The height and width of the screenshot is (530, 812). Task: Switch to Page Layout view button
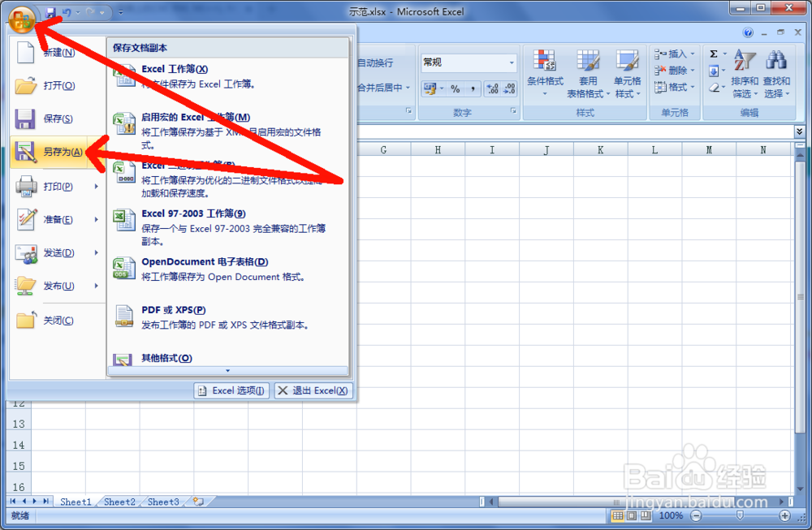tap(632, 515)
